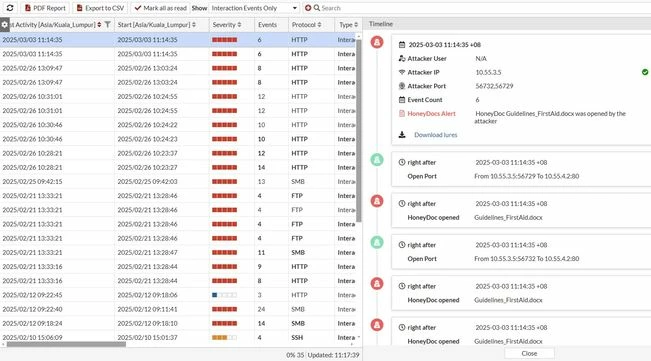
Task: Mark all as read
Action: [160, 8]
